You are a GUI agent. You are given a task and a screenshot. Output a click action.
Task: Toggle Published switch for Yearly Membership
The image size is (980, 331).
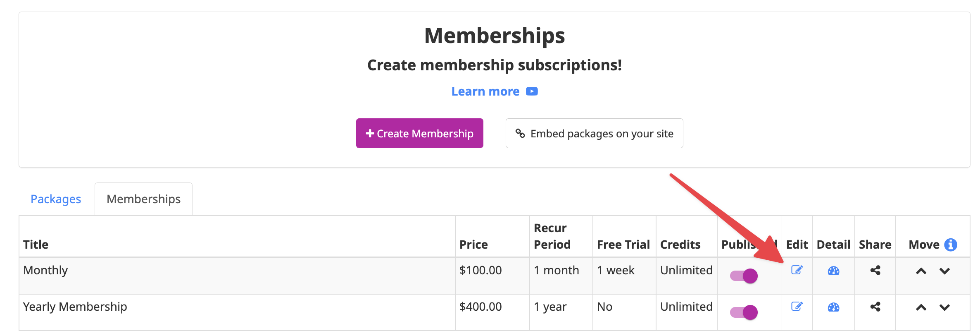coord(744,312)
